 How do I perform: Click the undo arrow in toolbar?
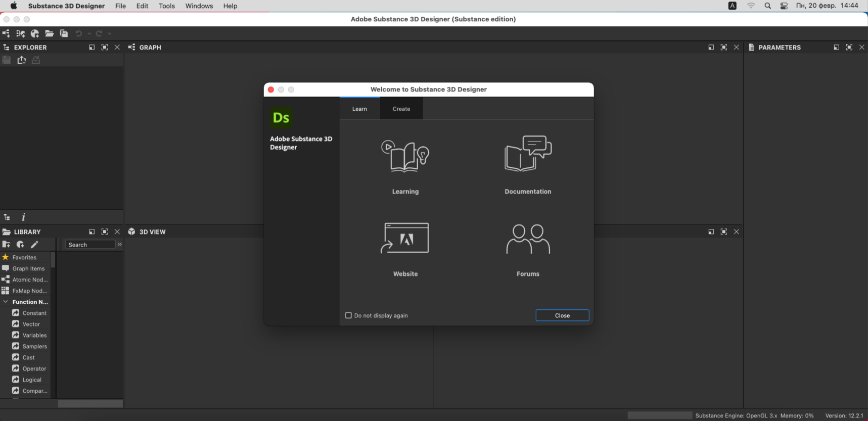(78, 33)
